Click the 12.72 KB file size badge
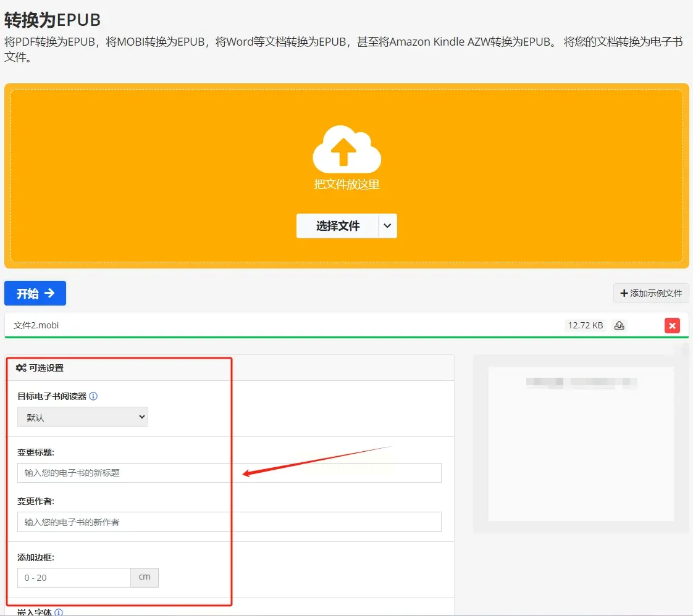The height and width of the screenshot is (616, 693). 584,325
